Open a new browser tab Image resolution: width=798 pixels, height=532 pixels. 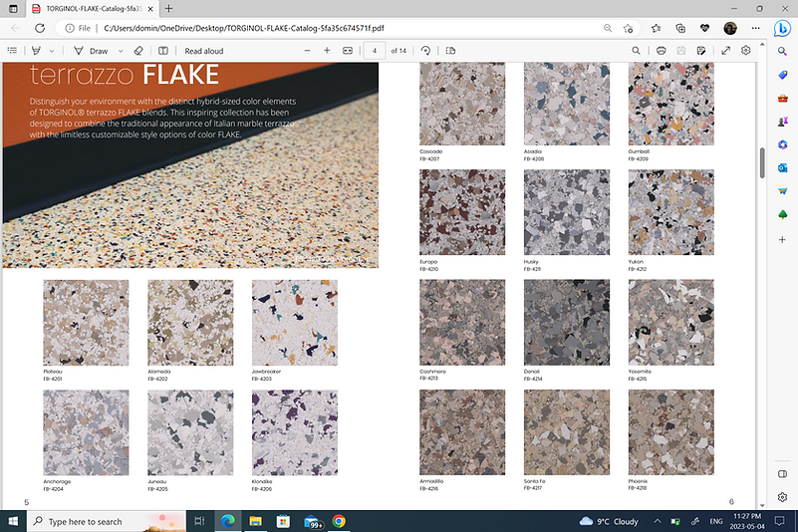(x=169, y=9)
